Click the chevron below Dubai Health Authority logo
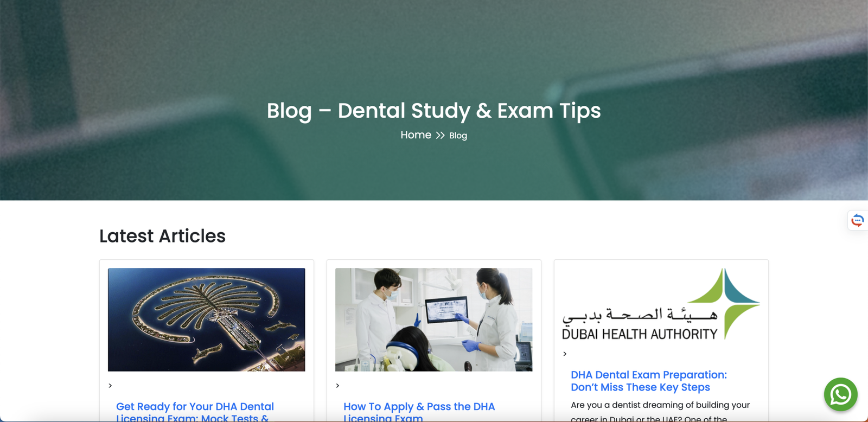868x422 pixels. (565, 354)
